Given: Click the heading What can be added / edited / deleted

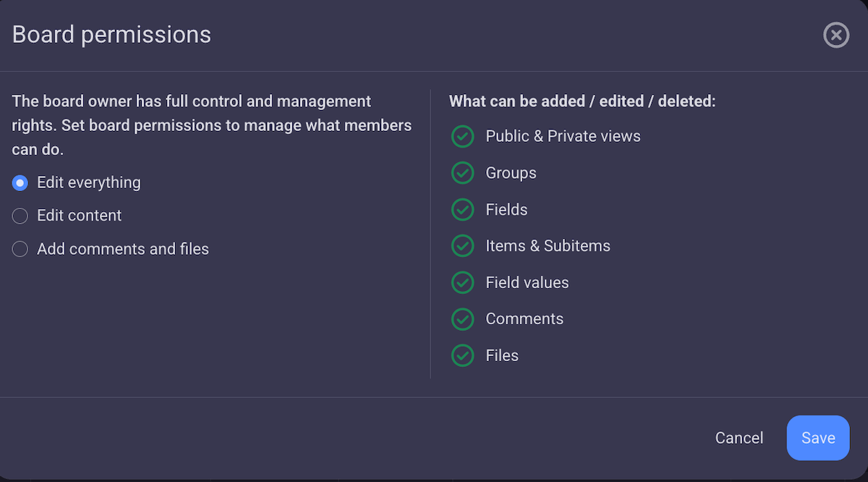Looking at the screenshot, I should coord(582,101).
